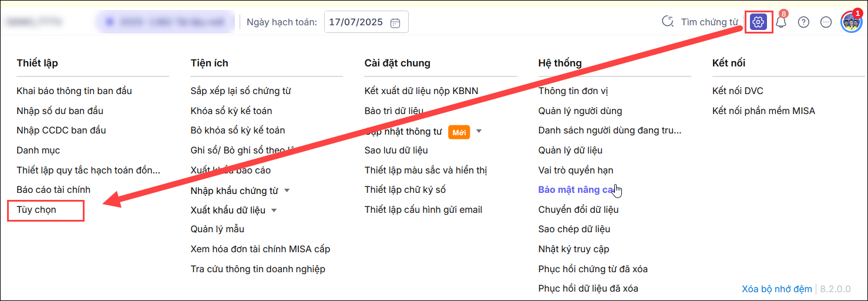The image size is (868, 301).
Task: Open Xuất khẩu báo cáo
Action: 230,170
